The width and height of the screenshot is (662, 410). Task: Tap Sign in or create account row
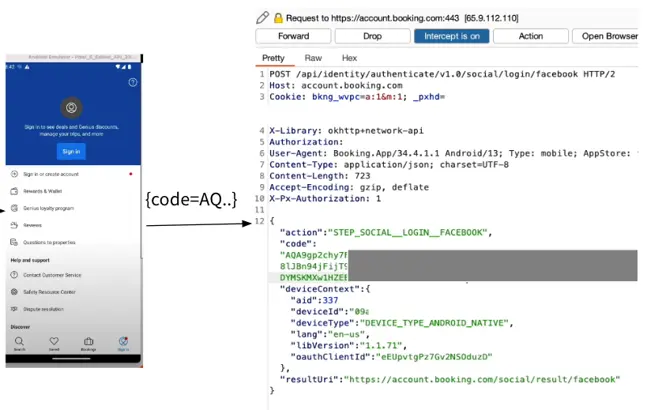[x=73, y=174]
